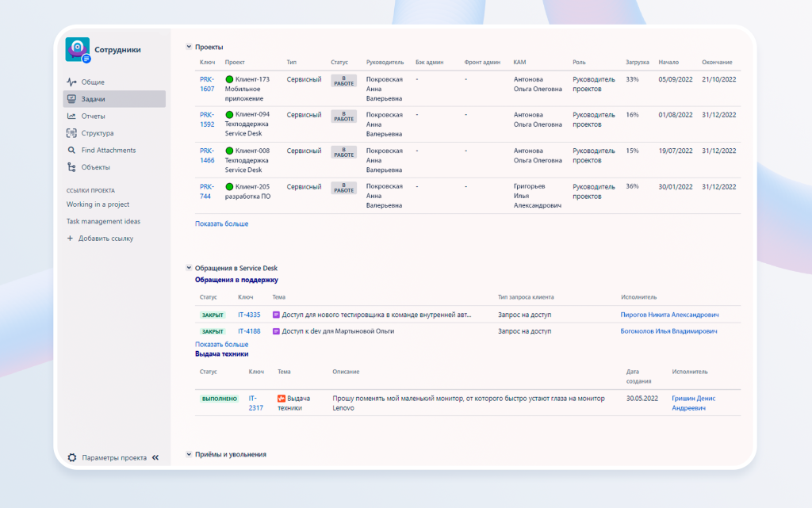Click В РАБОТЕ status badge for PRK-1607
Screen dimensions: 812x508
(344, 81)
